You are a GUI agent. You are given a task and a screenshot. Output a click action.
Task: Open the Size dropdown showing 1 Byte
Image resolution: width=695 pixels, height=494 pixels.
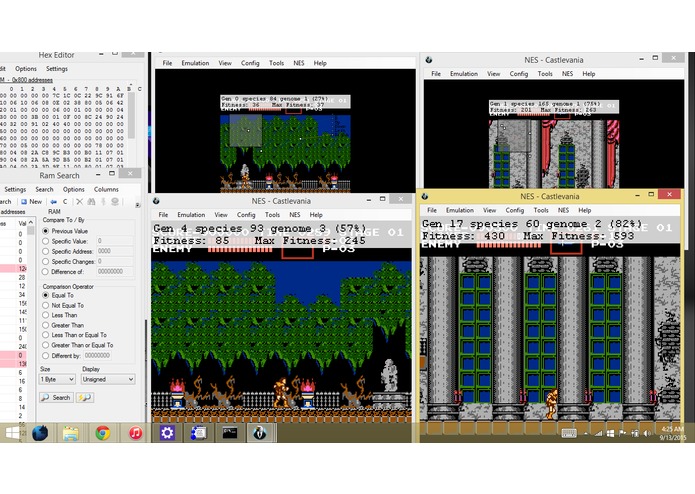(57, 379)
